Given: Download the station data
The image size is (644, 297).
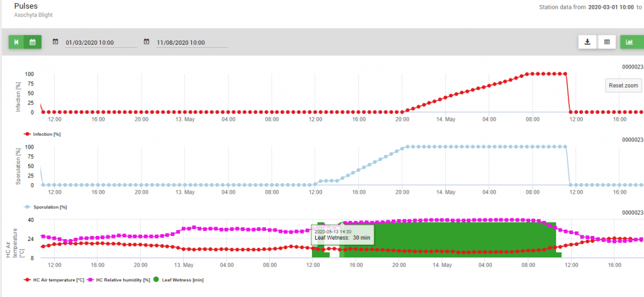Looking at the screenshot, I should point(587,42).
